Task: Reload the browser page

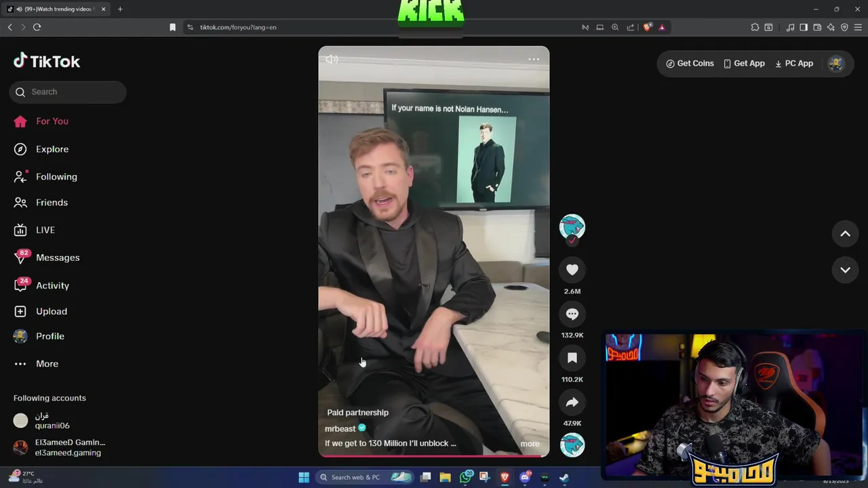Action: point(37,27)
